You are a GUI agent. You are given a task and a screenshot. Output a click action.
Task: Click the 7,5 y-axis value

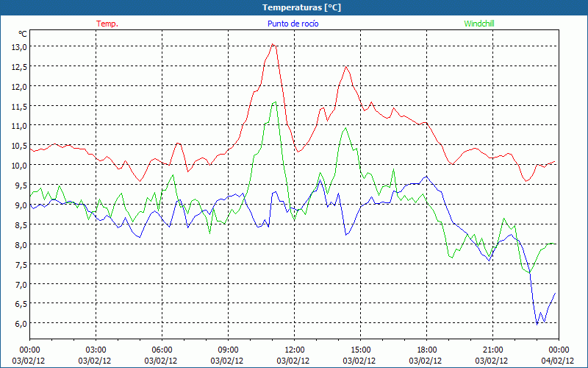pyautogui.click(x=21, y=265)
